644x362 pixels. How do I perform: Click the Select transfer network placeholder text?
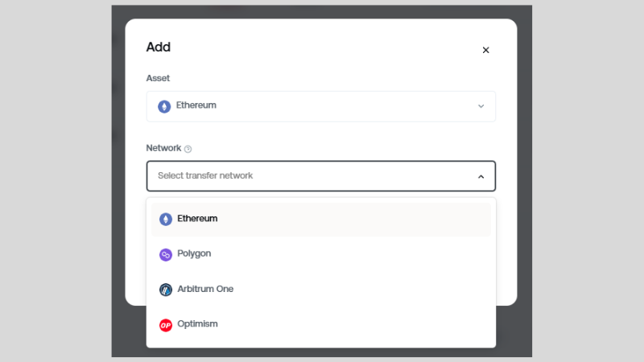tap(205, 175)
